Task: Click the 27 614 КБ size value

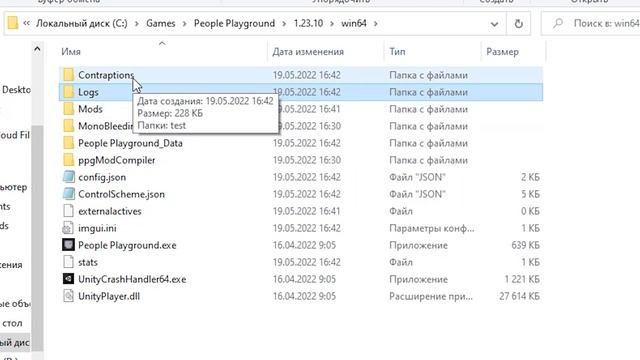Action: click(519, 296)
